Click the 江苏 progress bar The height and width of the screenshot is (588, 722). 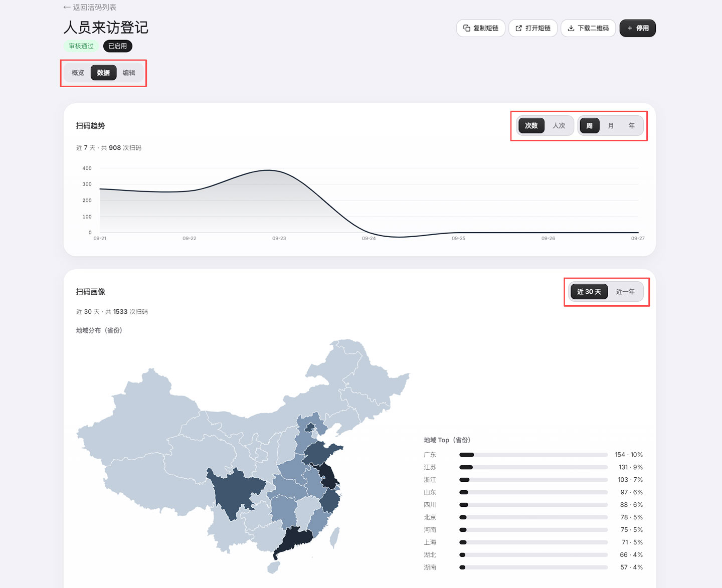533,467
